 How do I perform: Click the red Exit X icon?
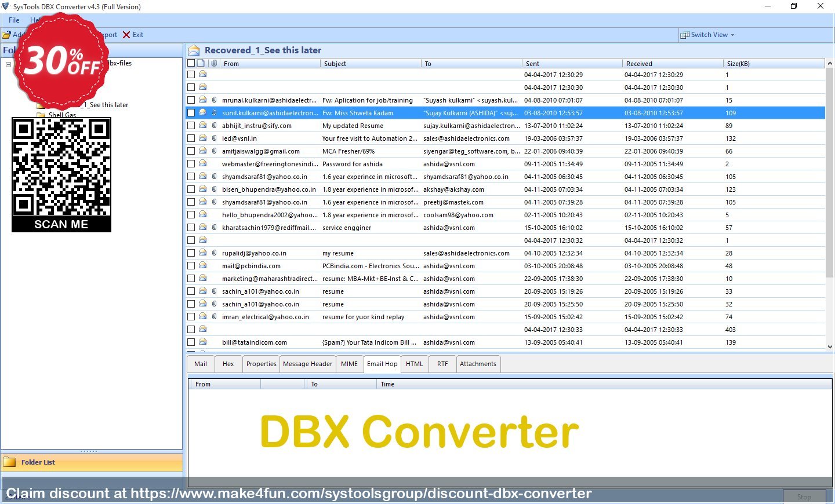(x=126, y=35)
